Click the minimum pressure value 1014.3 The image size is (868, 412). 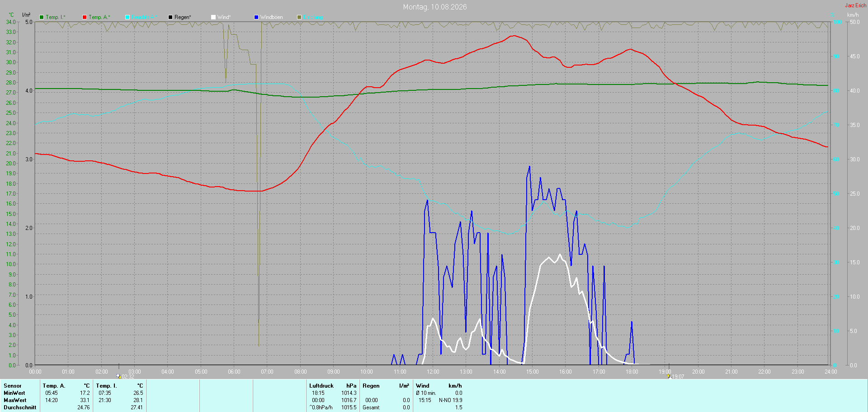click(349, 393)
